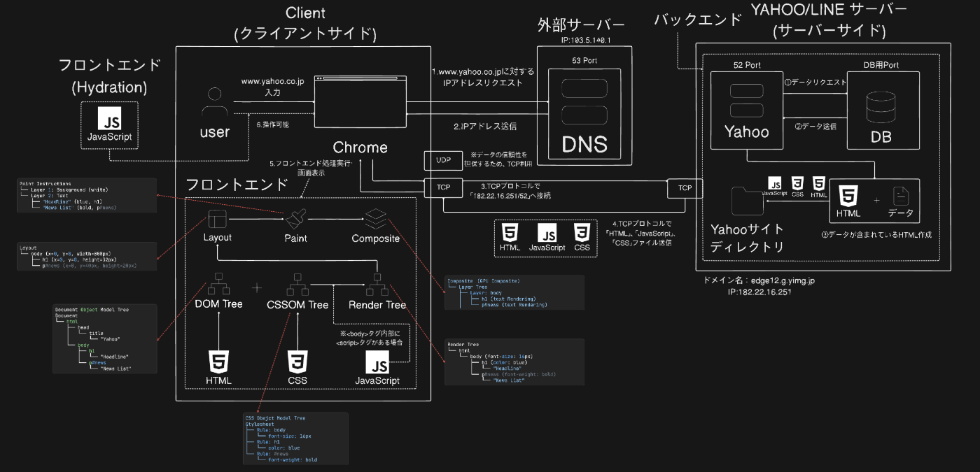Image resolution: width=980 pixels, height=472 pixels.
Task: Click the "www.yahoo.co.jp 入力" label
Action: click(x=272, y=87)
